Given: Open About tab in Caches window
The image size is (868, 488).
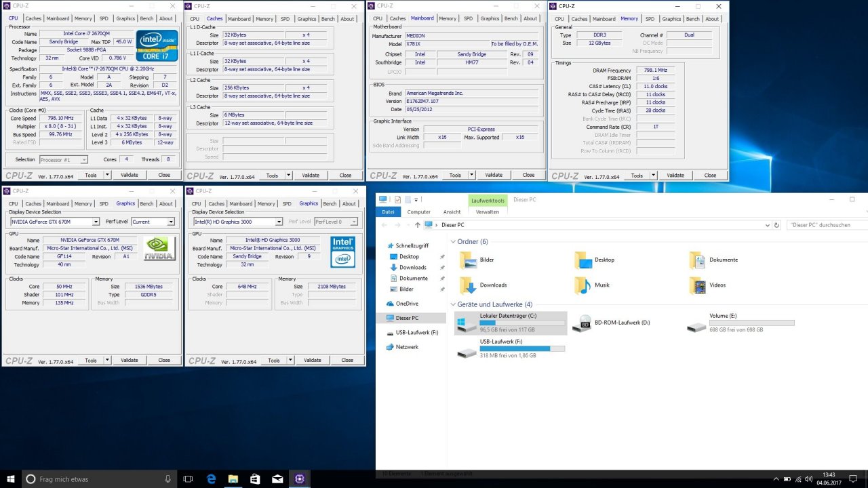Looking at the screenshot, I should coord(347,18).
